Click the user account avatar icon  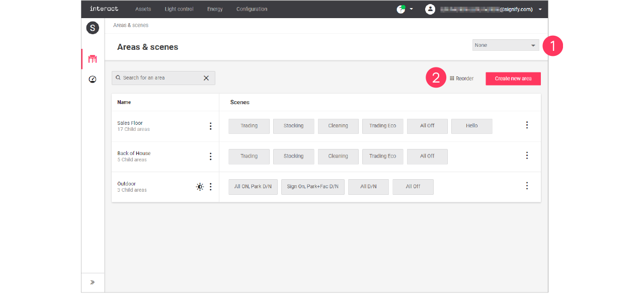click(x=430, y=9)
